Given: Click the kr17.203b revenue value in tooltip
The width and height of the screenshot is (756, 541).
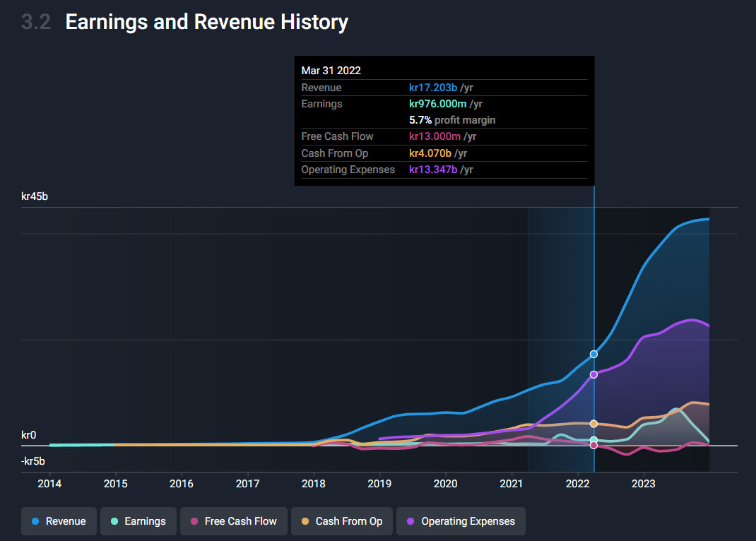Looking at the screenshot, I should 433,88.
